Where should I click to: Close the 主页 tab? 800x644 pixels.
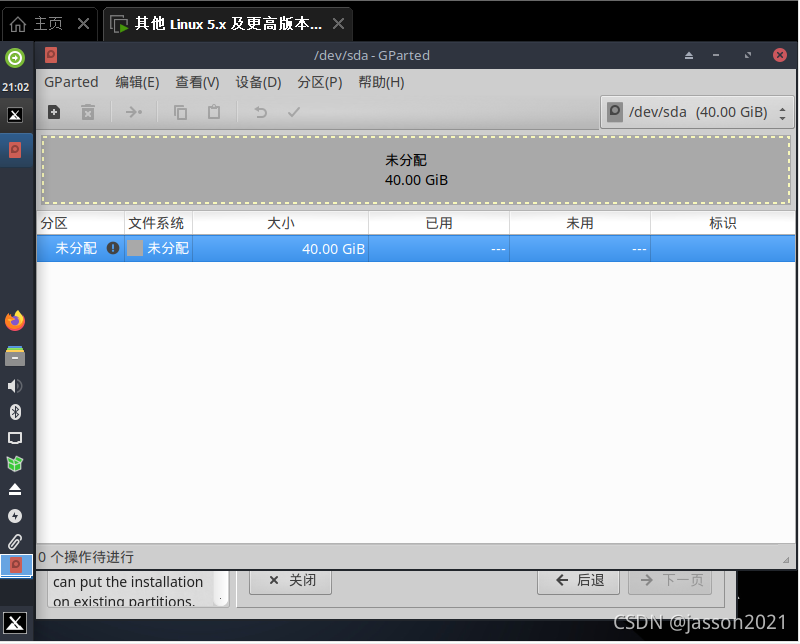(83, 23)
